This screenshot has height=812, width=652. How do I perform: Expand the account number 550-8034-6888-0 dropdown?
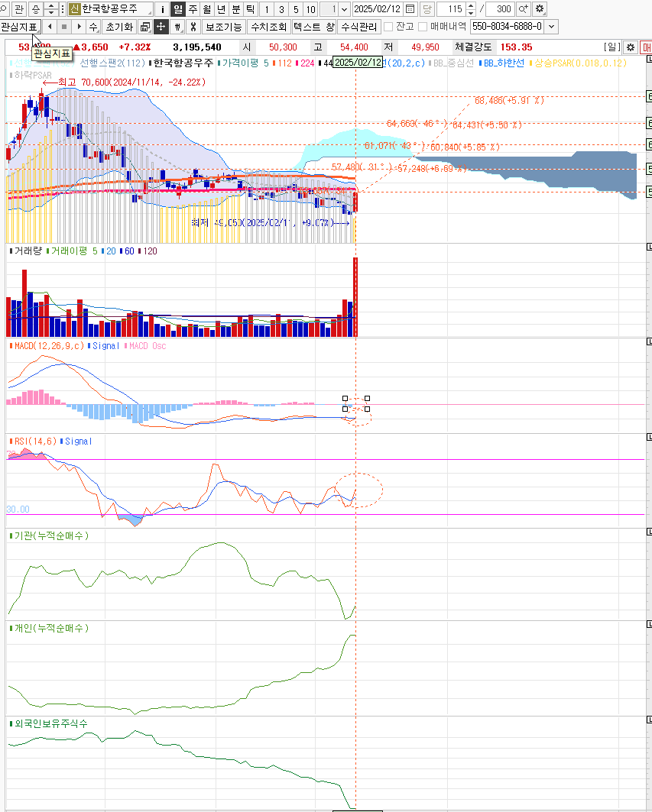pyautogui.click(x=551, y=27)
